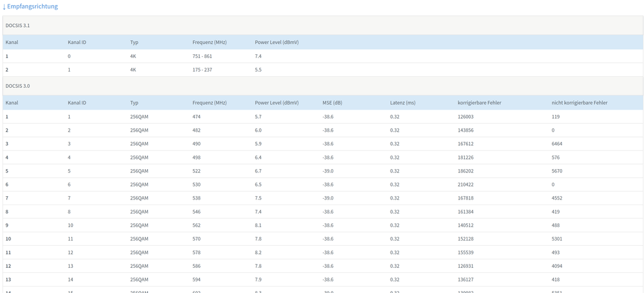
Task: Click correctable errors value 167612
Action: pyautogui.click(x=465, y=144)
